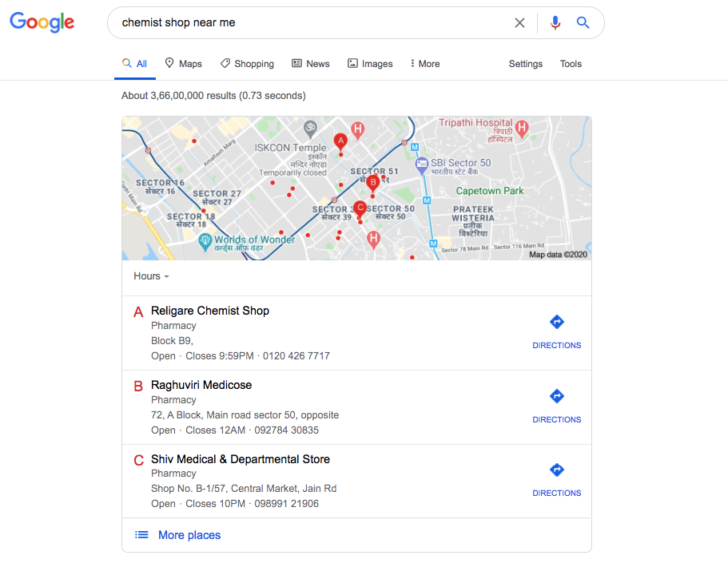
Task: Click the results count text
Action: 213,96
